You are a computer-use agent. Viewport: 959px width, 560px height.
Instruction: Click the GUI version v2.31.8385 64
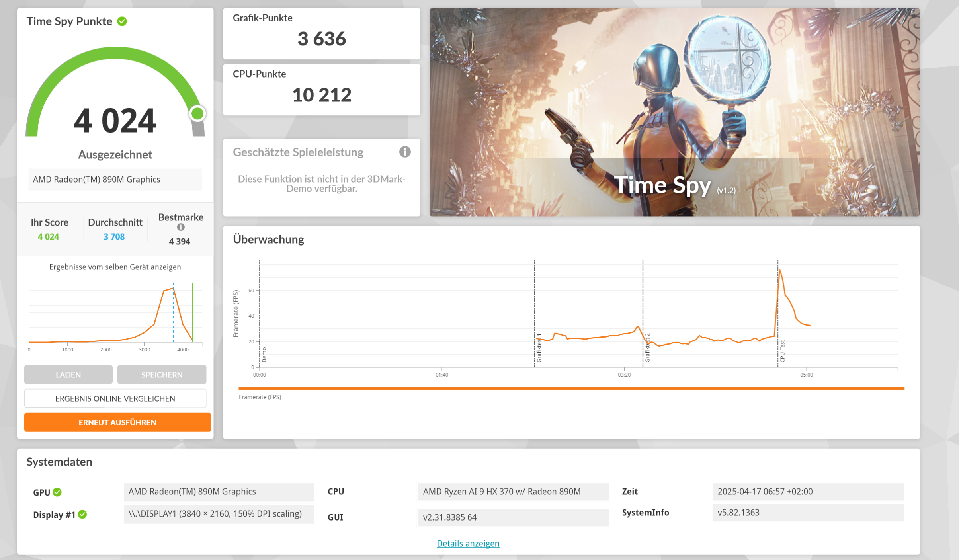tap(513, 517)
